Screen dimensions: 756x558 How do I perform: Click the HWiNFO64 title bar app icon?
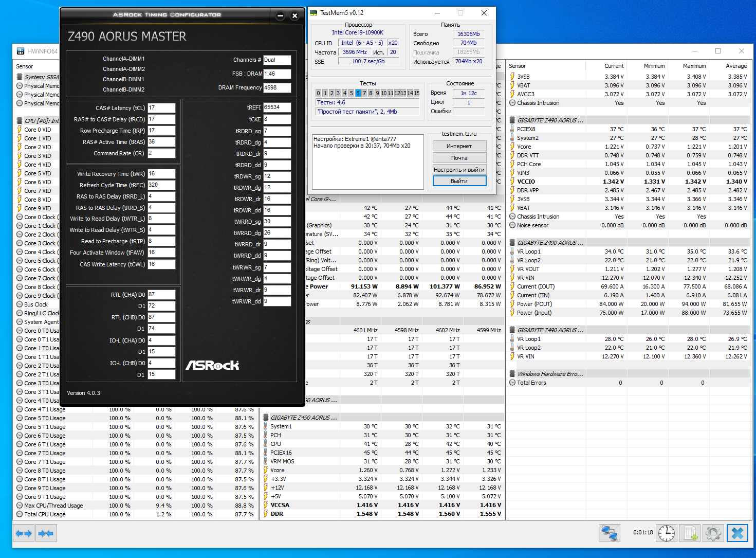click(21, 51)
